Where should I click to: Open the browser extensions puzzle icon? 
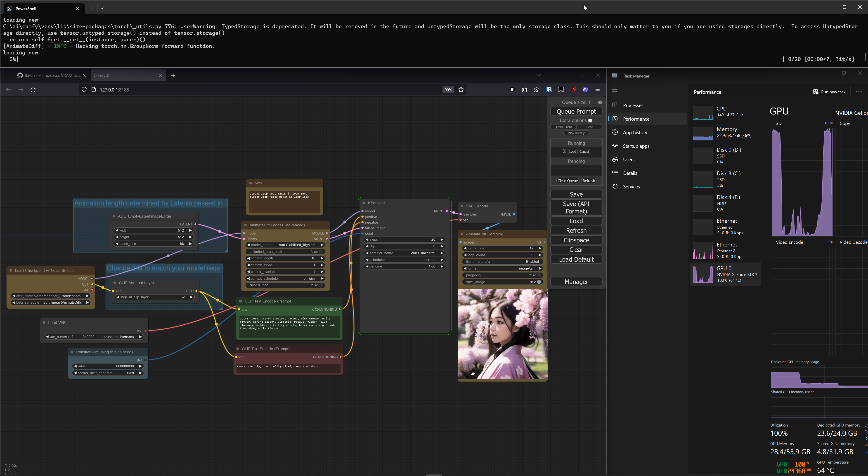pyautogui.click(x=525, y=89)
